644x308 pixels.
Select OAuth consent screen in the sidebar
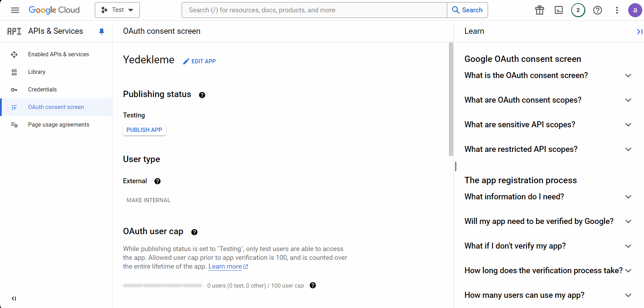56,107
